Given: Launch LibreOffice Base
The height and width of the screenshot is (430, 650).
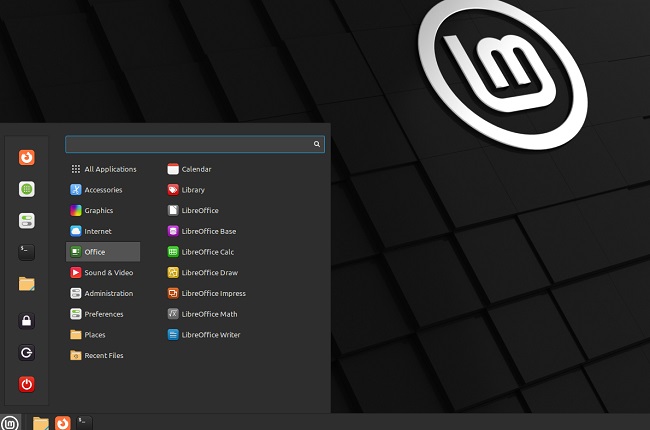Looking at the screenshot, I should tap(201, 231).
